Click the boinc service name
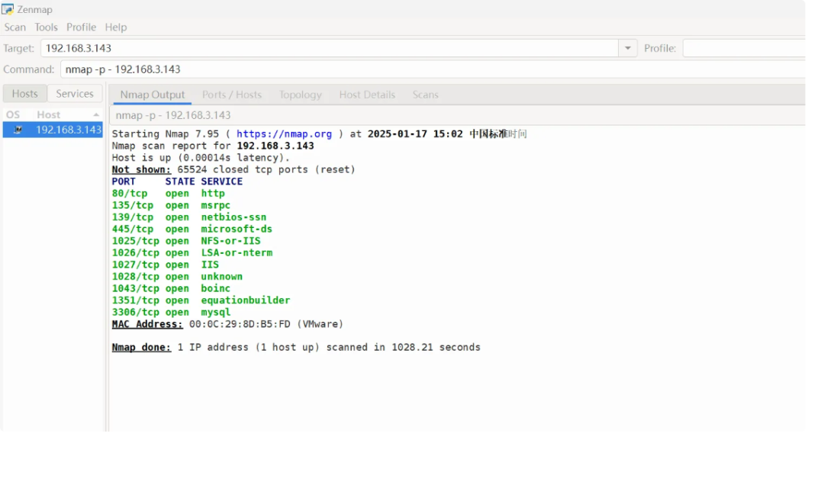 pyautogui.click(x=215, y=288)
